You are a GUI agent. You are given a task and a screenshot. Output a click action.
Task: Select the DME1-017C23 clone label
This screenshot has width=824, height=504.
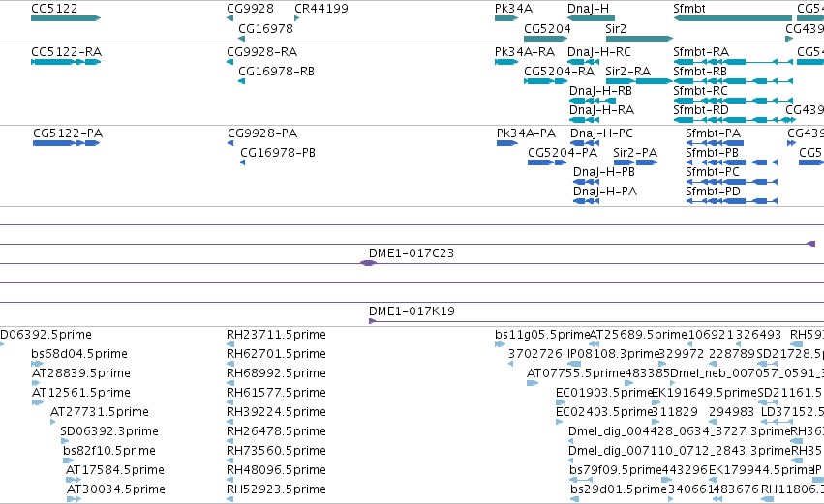411,253
